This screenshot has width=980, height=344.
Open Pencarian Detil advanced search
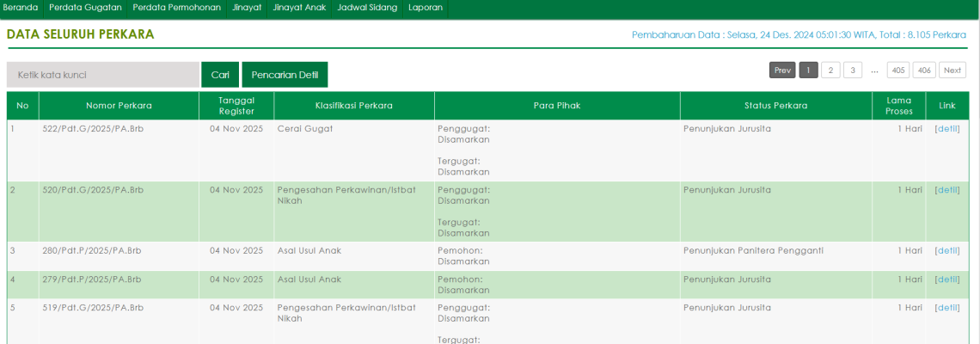pos(285,75)
